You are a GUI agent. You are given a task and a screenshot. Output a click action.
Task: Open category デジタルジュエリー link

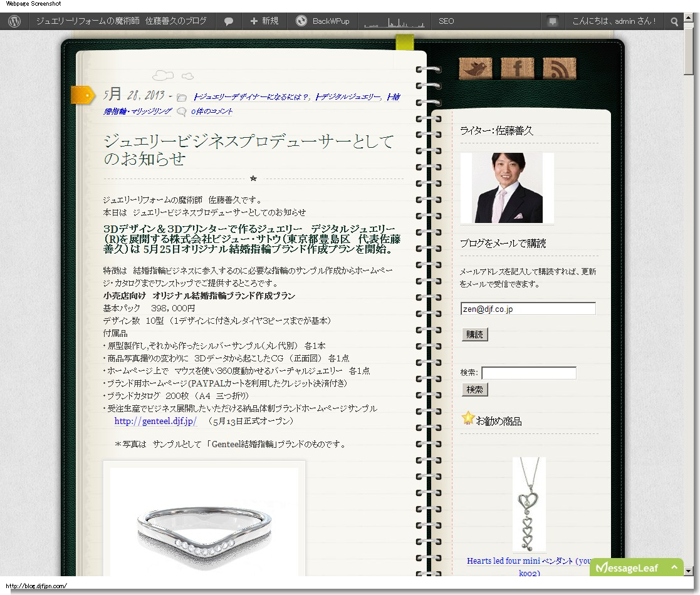(x=347, y=97)
